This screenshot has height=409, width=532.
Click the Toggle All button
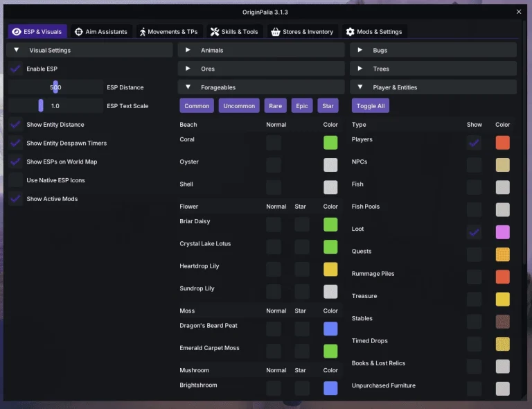[x=371, y=106]
